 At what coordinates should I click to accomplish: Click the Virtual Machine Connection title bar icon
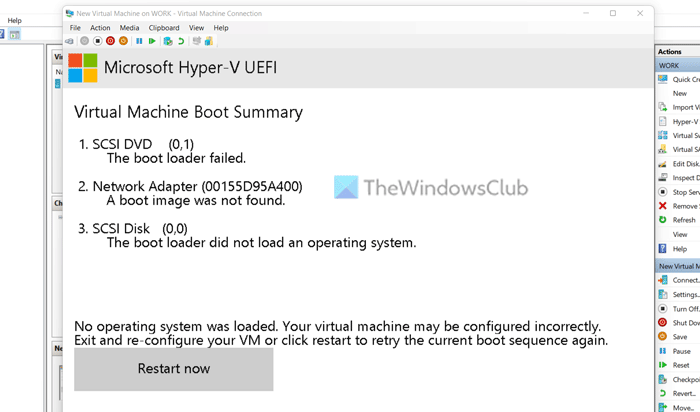point(70,13)
